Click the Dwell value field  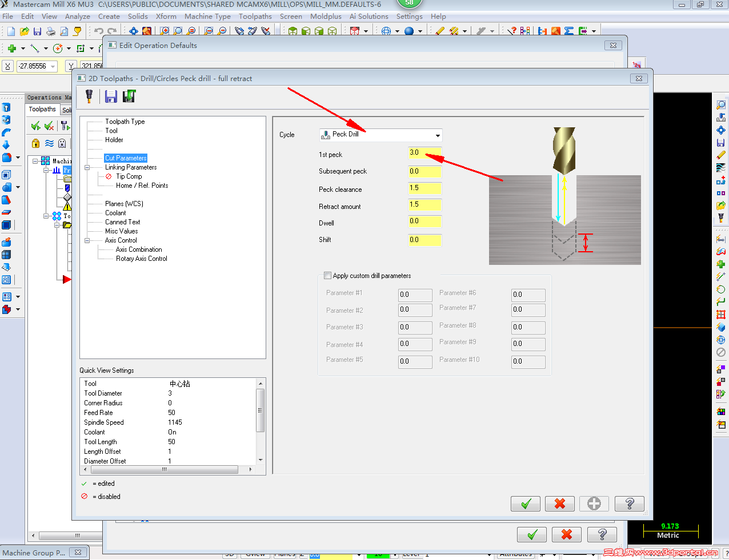pyautogui.click(x=424, y=221)
